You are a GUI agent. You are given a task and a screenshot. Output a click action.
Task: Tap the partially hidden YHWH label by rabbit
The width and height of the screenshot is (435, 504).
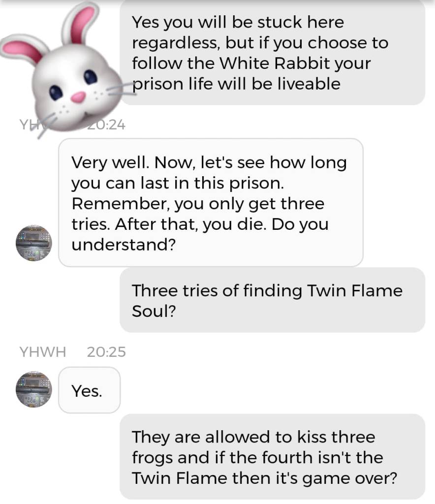pos(32,125)
